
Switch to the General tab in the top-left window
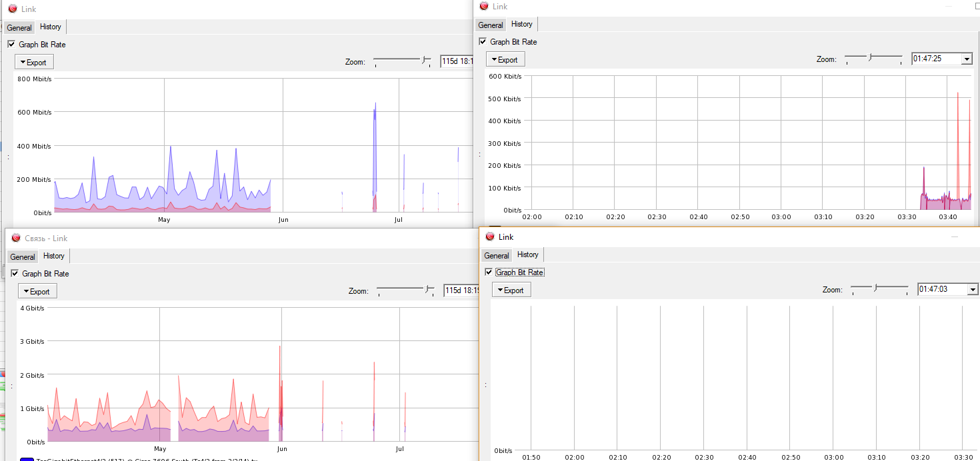tap(19, 28)
